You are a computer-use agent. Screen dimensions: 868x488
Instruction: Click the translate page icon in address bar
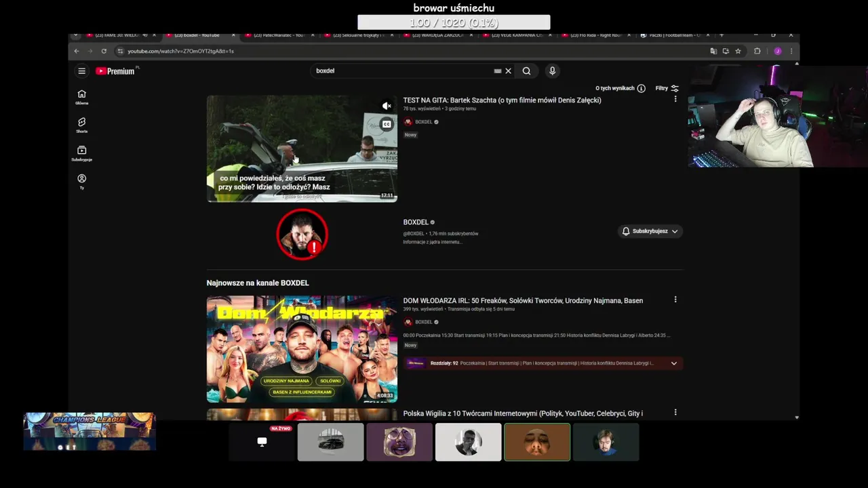pos(713,51)
